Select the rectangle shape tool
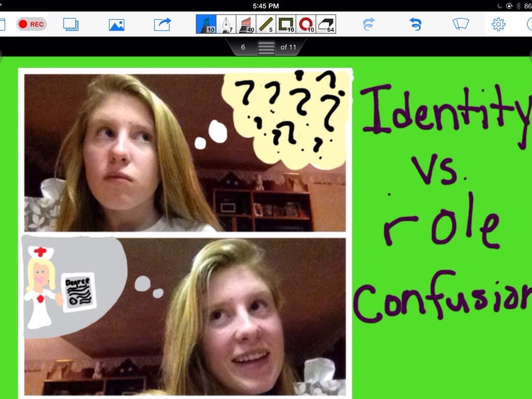Screen dimensions: 532x399 click(x=286, y=24)
